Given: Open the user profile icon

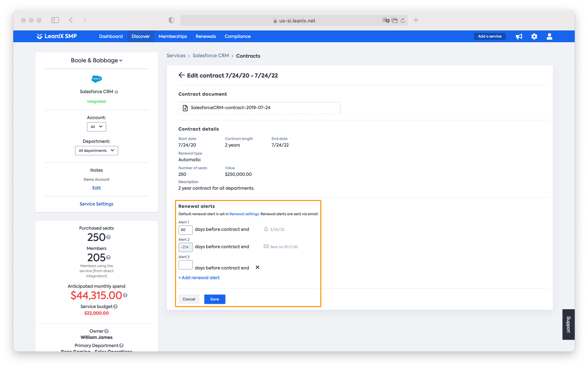Looking at the screenshot, I should point(549,37).
